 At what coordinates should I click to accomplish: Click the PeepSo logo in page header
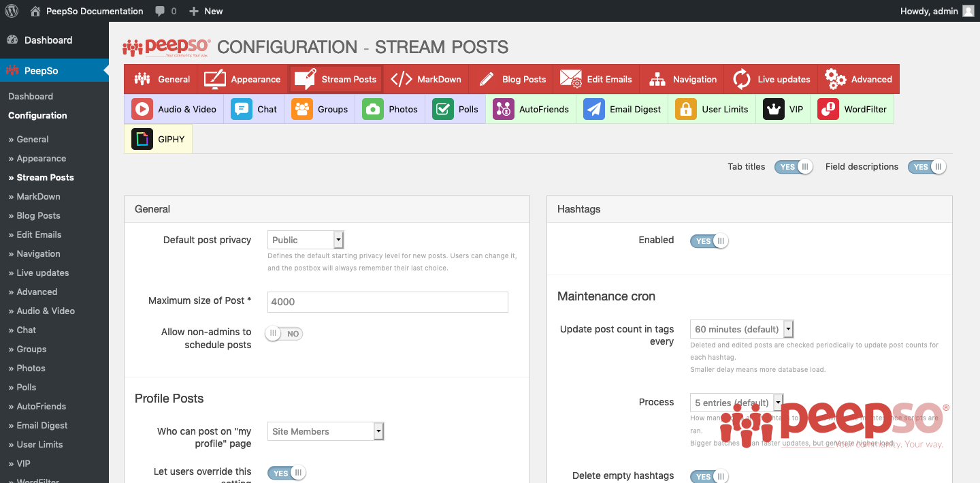(x=167, y=47)
